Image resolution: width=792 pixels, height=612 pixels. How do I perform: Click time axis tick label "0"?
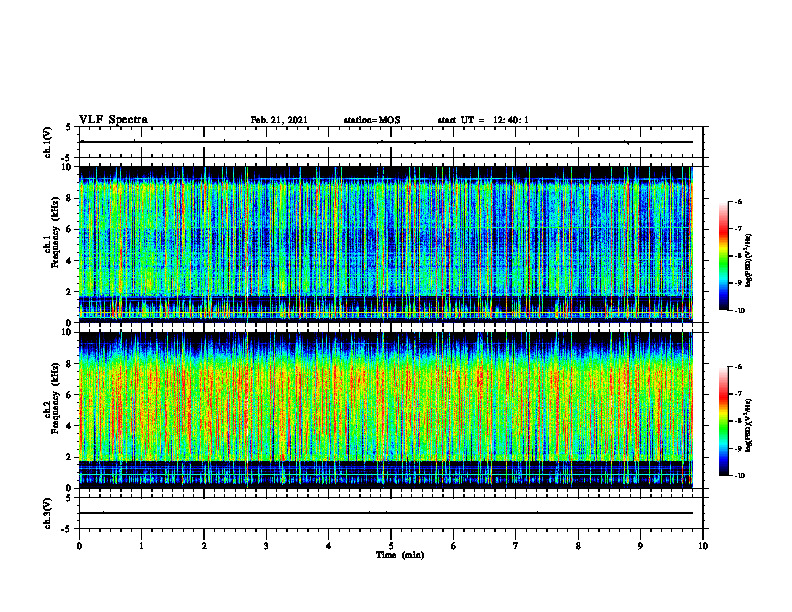79,546
